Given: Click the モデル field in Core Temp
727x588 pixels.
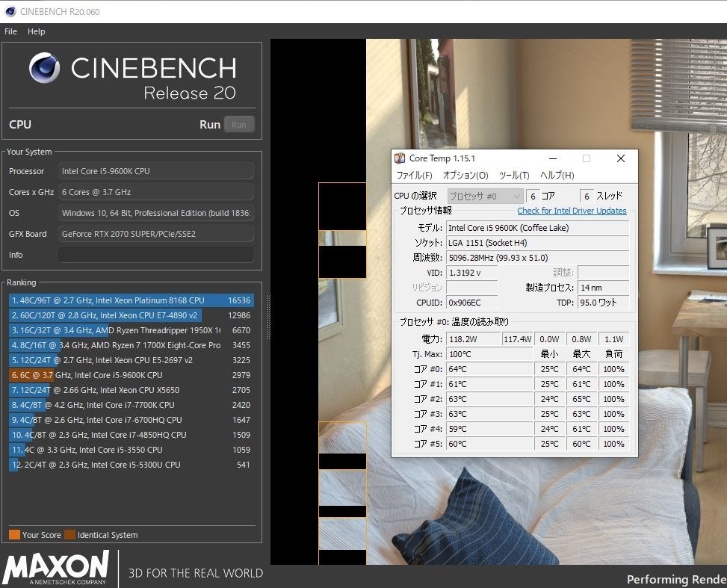Looking at the screenshot, I should point(537,228).
